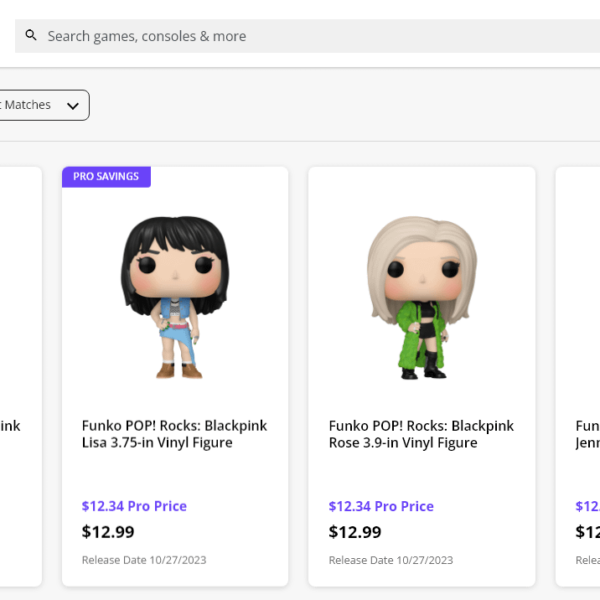Open the Blackpink Lisa 3.75-in Vinyl Figure title
Viewport: 600px width, 600px height.
tap(174, 434)
